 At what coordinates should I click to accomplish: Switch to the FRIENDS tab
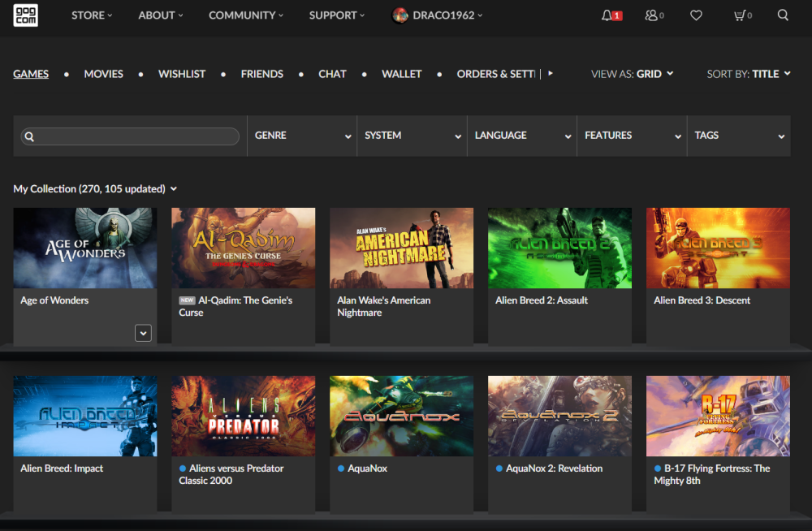click(262, 74)
